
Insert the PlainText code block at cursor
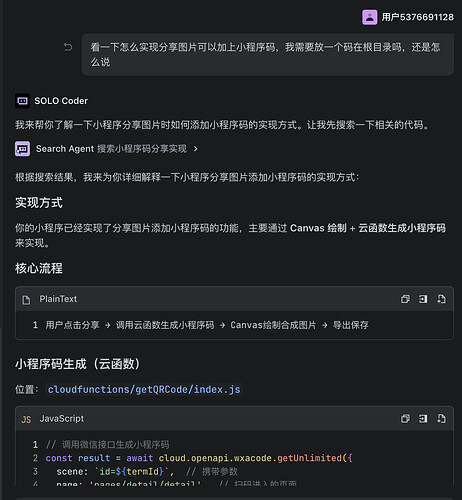(423, 299)
